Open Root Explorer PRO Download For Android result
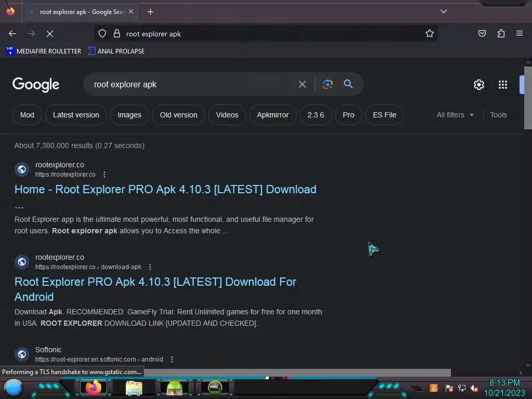The width and height of the screenshot is (532, 399). pyautogui.click(x=155, y=289)
